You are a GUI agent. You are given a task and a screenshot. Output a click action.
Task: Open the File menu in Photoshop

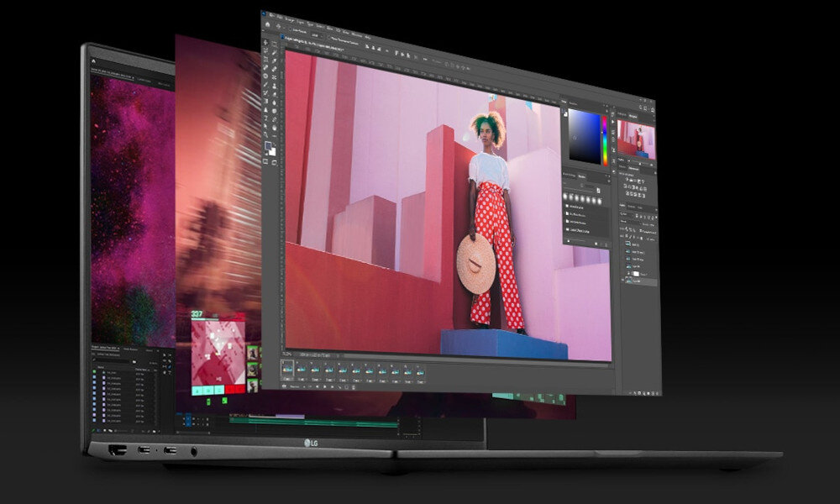click(x=271, y=15)
